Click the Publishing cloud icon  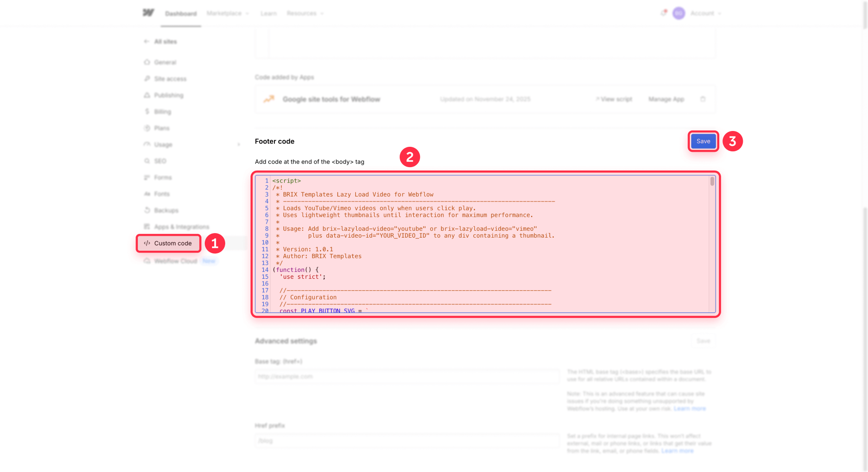point(147,95)
